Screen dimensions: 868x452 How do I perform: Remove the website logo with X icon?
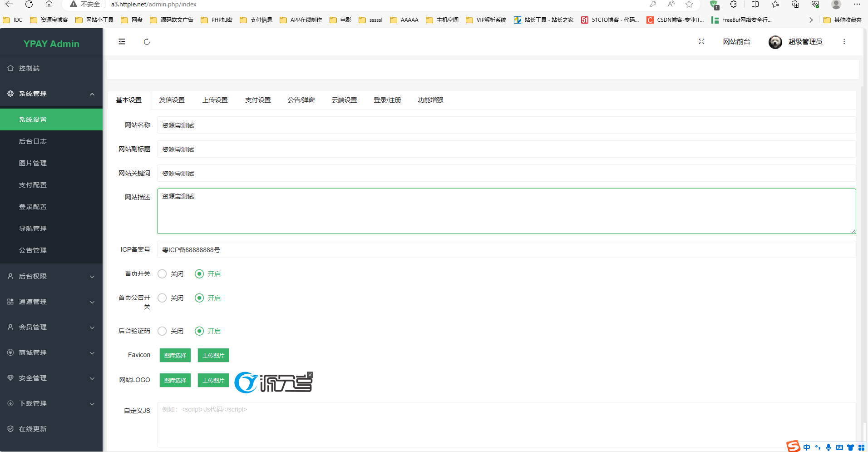pyautogui.click(x=310, y=375)
